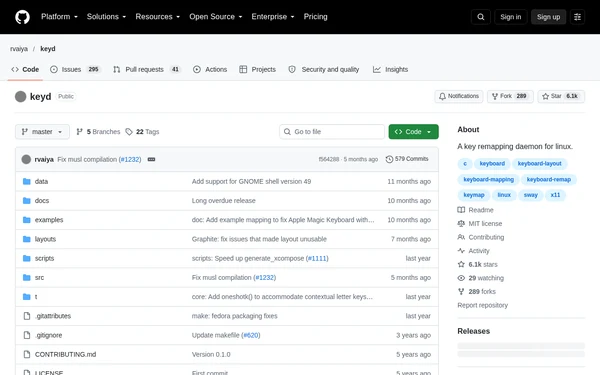600x375 pixels.
Task: Click the MIT license scale icon
Action: click(x=461, y=223)
